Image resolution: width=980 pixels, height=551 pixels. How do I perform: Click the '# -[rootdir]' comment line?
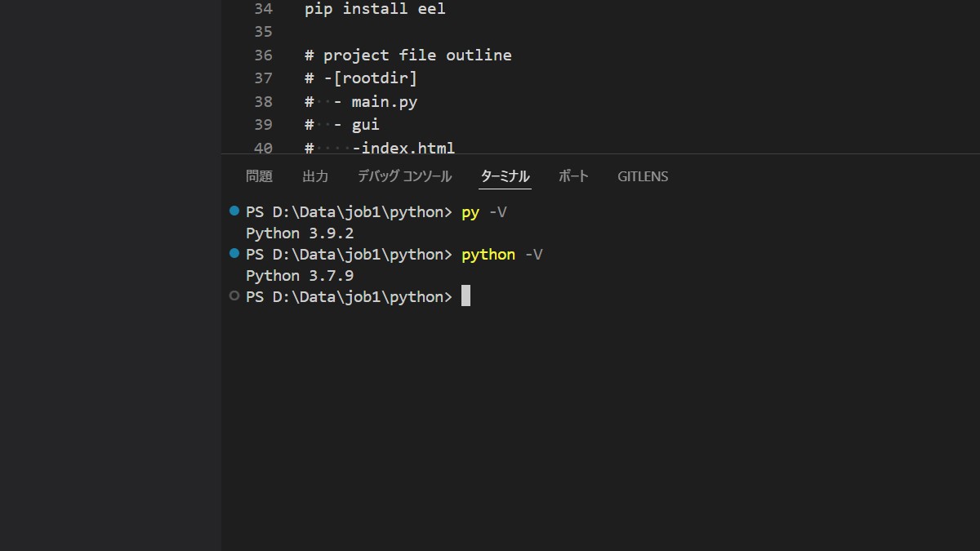coord(361,78)
